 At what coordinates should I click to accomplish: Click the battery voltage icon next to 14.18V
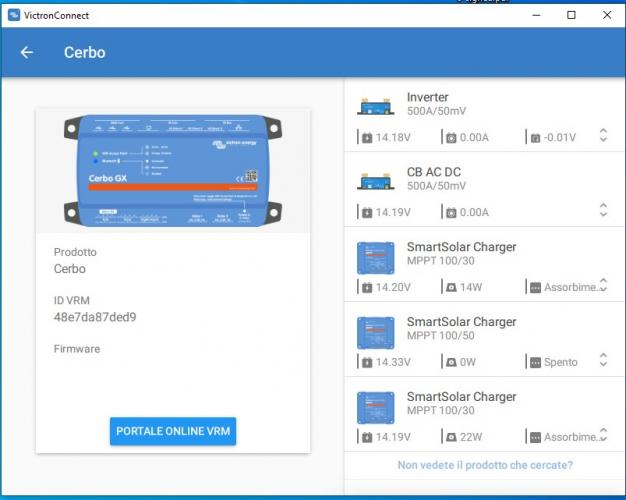[366, 137]
